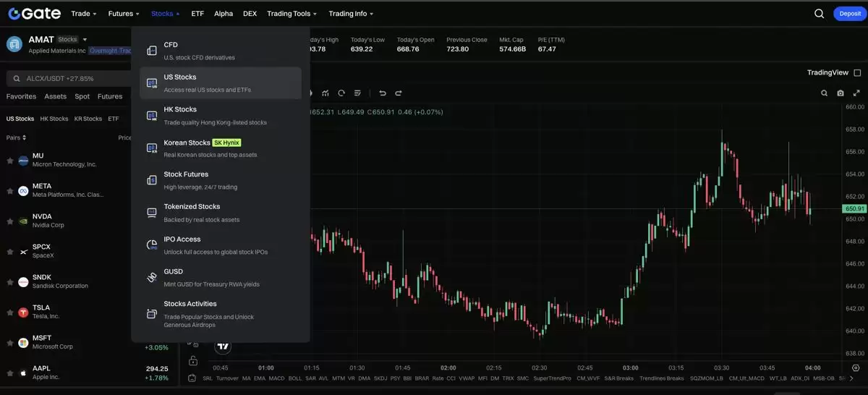Viewport: 868px width, 395px height.
Task: Click the HK Stocks menu icon
Action: (x=152, y=116)
